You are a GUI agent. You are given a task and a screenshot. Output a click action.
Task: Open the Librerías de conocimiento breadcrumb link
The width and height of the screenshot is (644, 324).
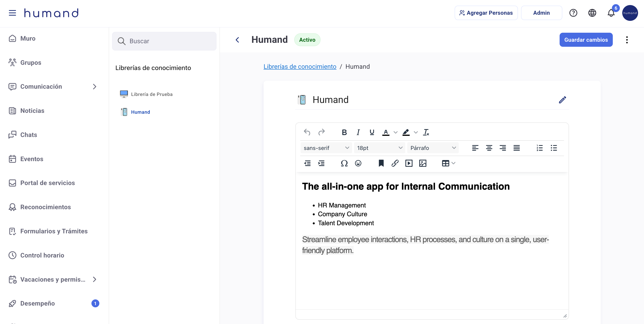point(300,67)
